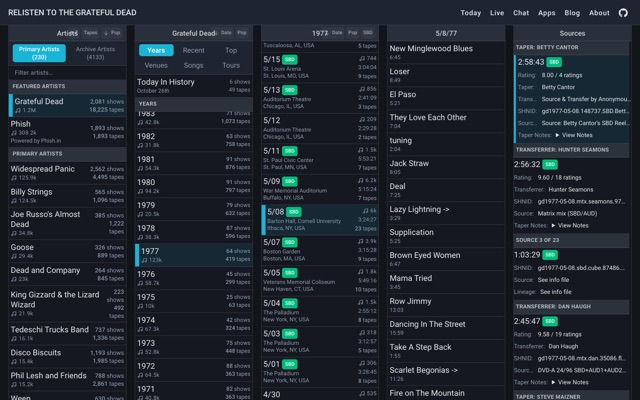Click Relisten to the Grateful Dead title
This screenshot has width=640, height=400.
pyautogui.click(x=72, y=13)
